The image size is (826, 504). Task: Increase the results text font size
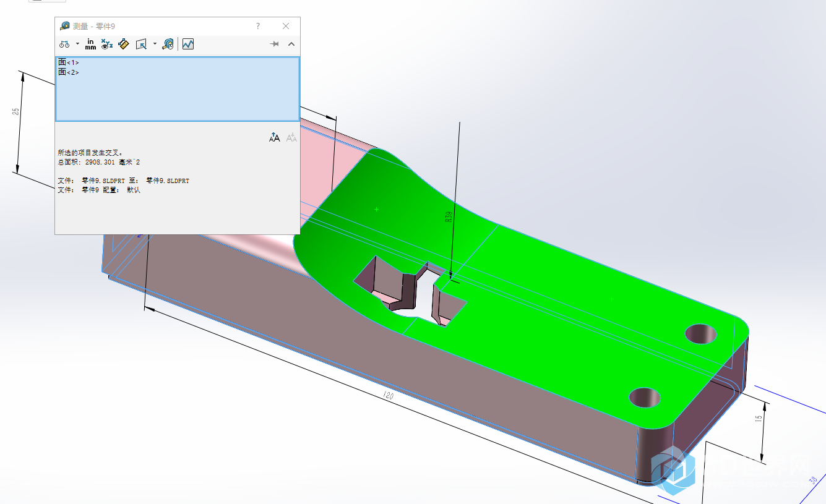275,137
